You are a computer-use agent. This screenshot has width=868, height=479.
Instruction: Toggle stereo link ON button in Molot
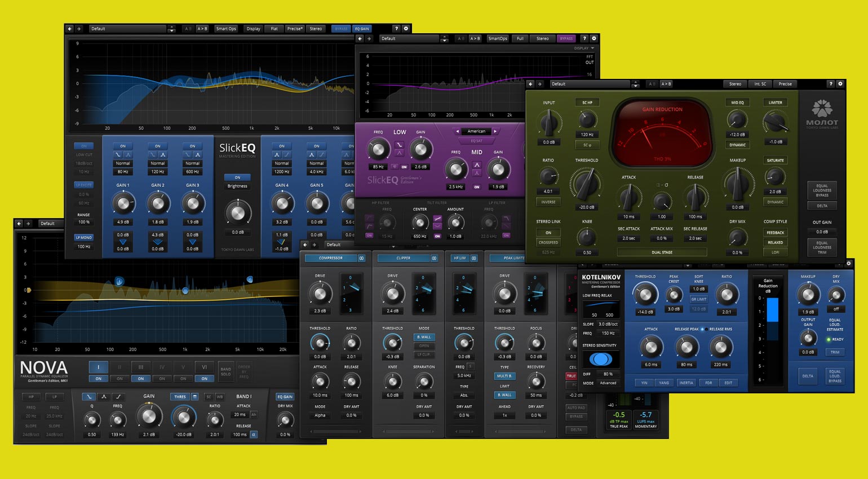(548, 232)
